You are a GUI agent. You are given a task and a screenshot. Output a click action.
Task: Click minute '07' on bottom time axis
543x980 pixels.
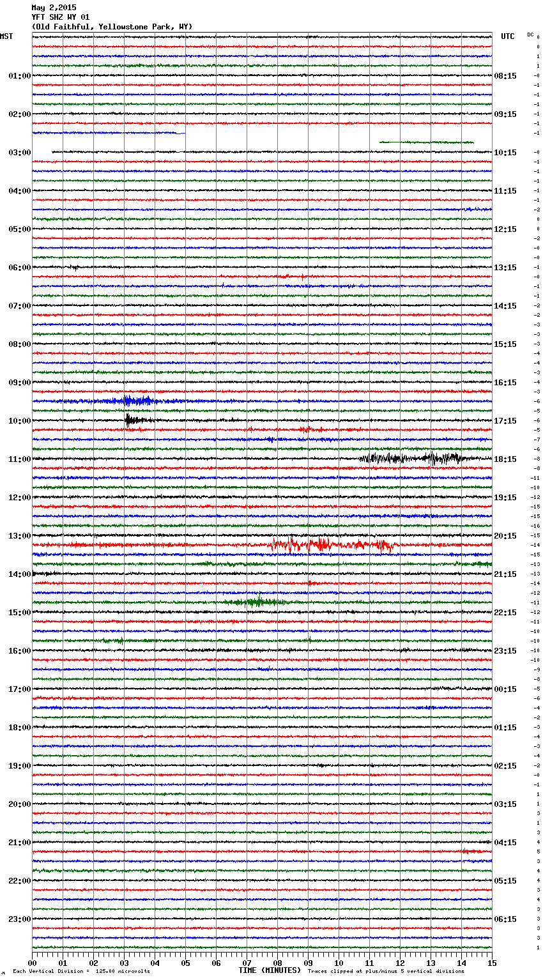coord(247,963)
